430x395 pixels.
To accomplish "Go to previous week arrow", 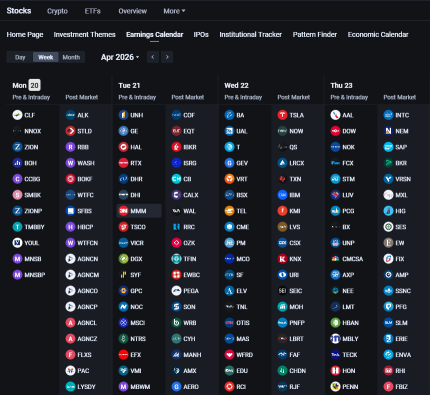I will point(153,57).
